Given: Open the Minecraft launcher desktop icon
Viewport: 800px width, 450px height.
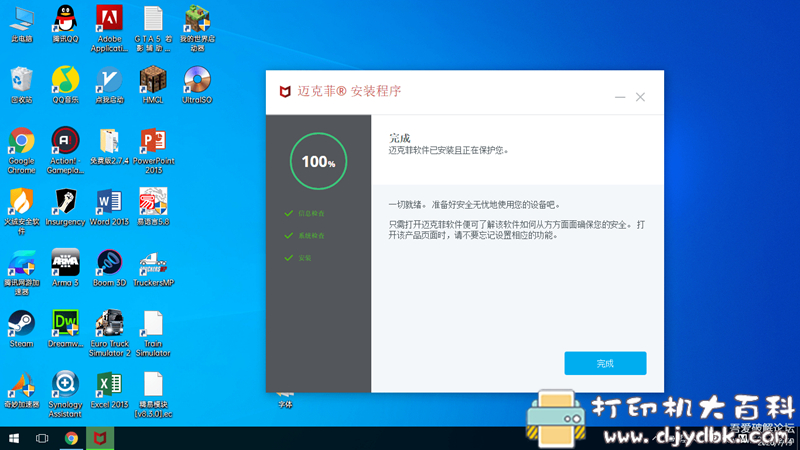Looking at the screenshot, I should tap(197, 29).
